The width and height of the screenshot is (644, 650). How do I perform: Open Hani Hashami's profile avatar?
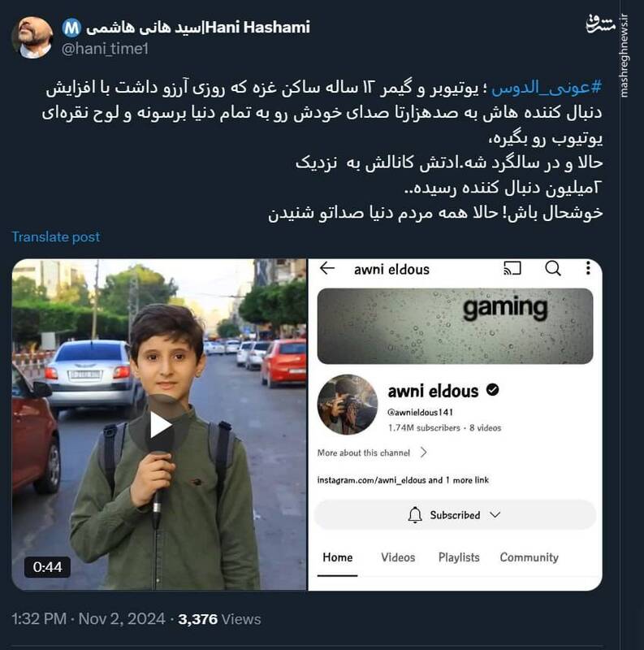(x=32, y=37)
